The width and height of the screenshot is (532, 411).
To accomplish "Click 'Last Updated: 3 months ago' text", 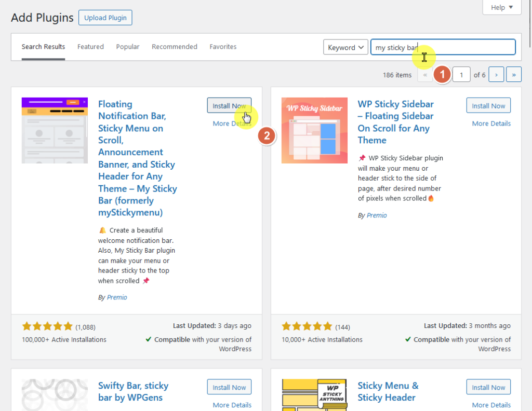I will pyautogui.click(x=467, y=326).
